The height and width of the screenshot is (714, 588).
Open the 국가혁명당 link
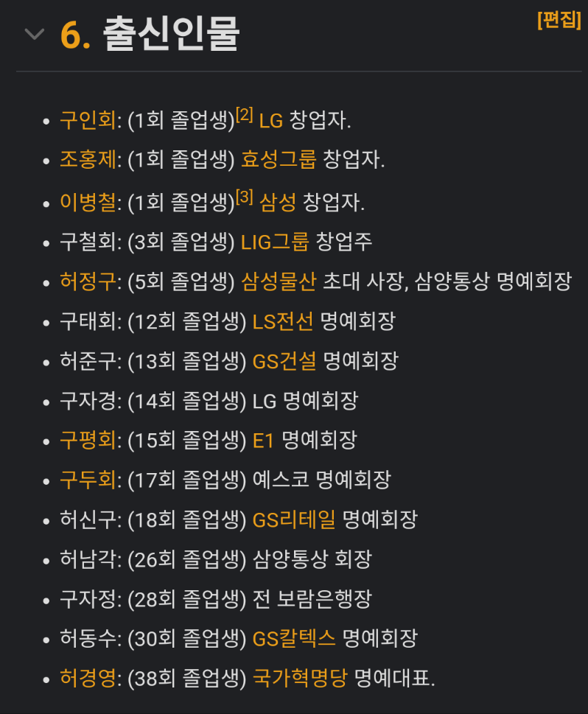click(x=300, y=678)
